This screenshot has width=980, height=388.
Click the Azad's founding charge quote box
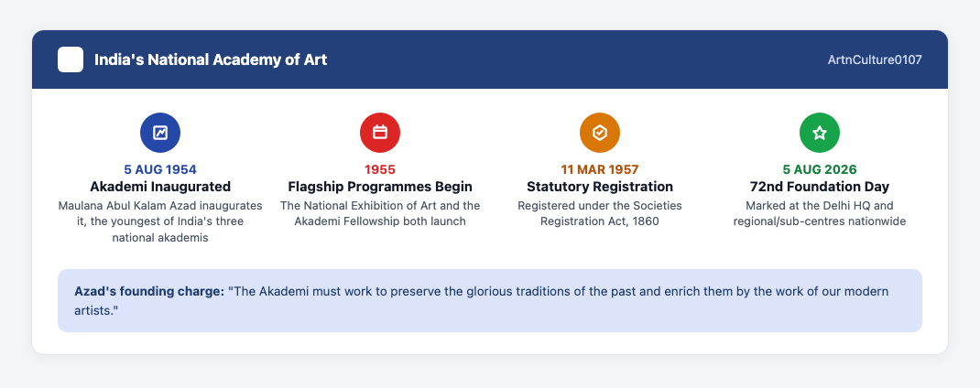pyautogui.click(x=490, y=300)
